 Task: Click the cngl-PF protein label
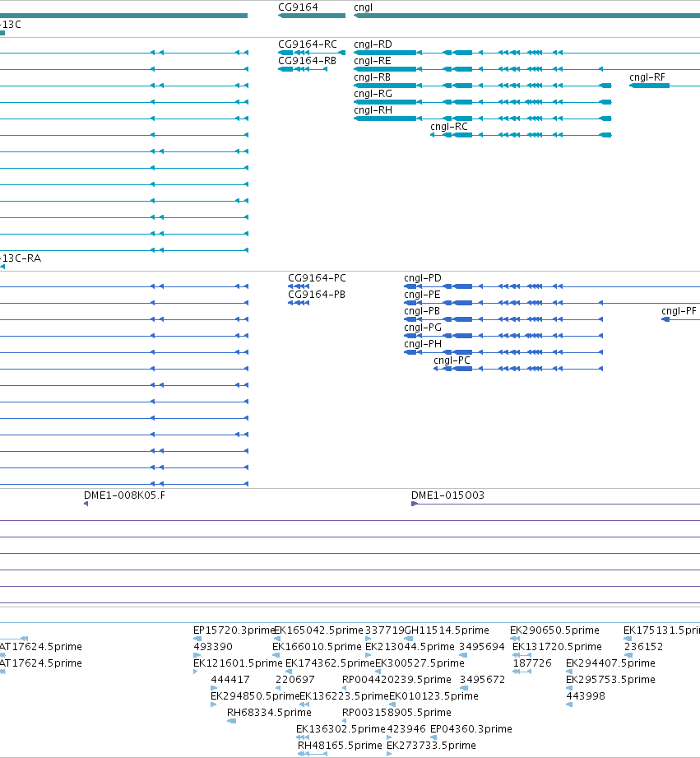[x=679, y=311]
